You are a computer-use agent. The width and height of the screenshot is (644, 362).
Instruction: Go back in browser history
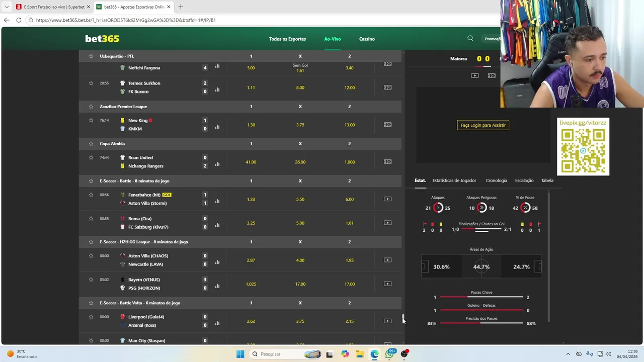[x=7, y=20]
